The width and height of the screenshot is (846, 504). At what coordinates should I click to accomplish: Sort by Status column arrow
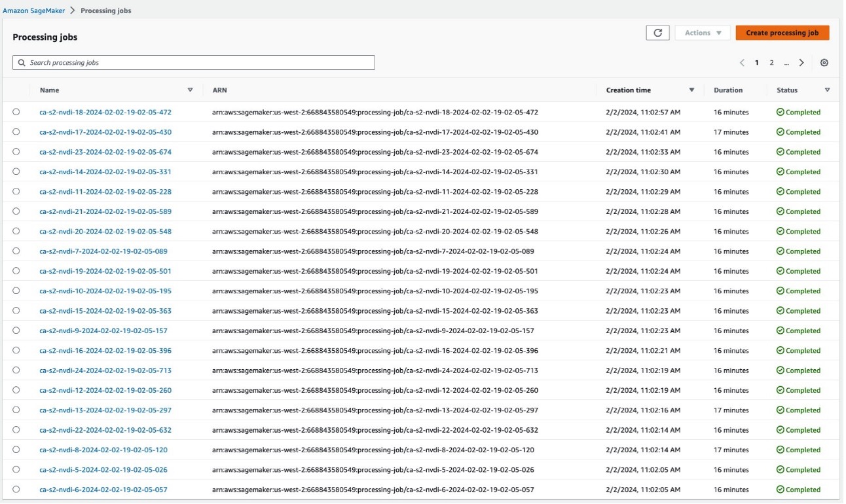[x=827, y=90]
